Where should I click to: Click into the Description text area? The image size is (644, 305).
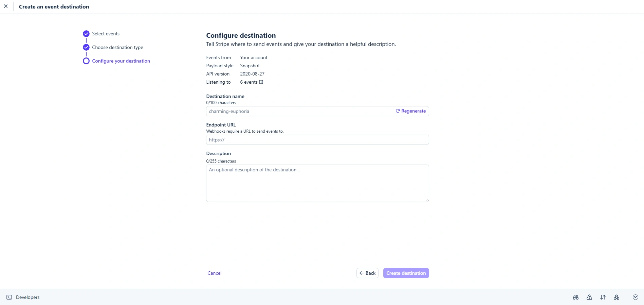point(317,183)
